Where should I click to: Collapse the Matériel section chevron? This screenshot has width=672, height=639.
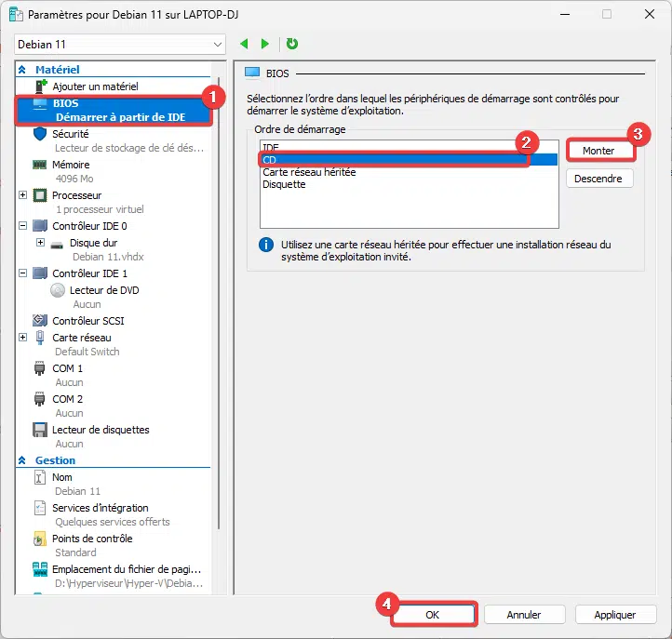[22, 70]
